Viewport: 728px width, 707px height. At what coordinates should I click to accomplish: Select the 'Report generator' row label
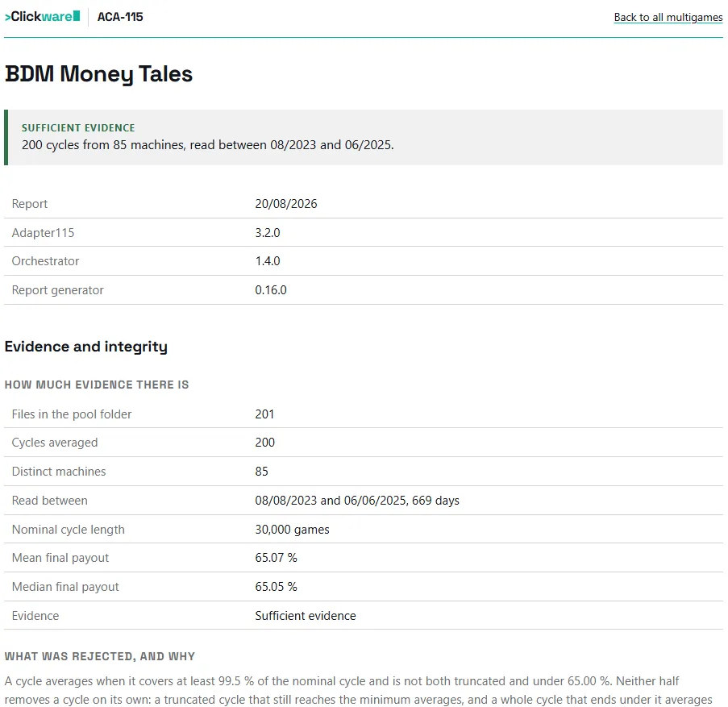tap(57, 290)
